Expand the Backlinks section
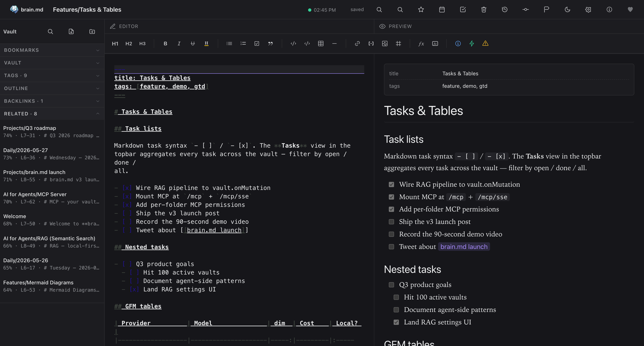The width and height of the screenshot is (644, 346). (x=52, y=101)
